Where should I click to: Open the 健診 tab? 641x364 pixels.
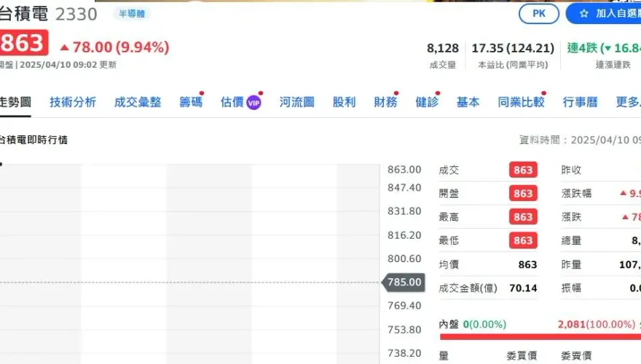pos(427,102)
